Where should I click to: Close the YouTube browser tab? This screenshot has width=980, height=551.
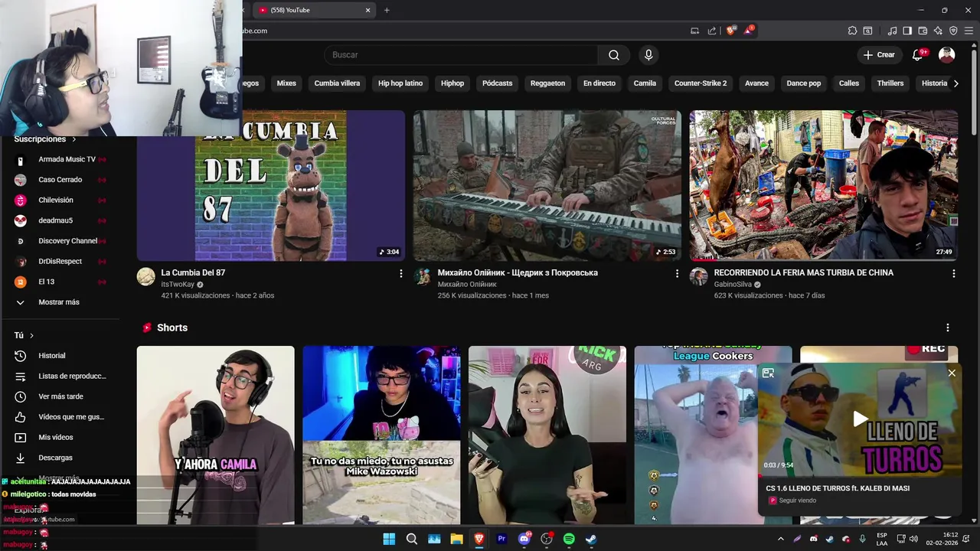(x=367, y=10)
